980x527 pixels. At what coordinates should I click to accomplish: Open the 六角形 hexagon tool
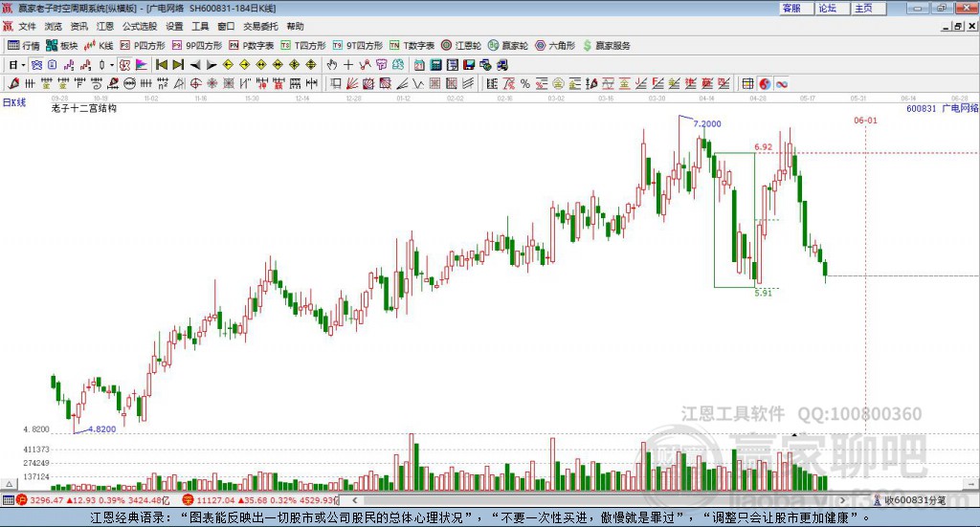click(555, 46)
